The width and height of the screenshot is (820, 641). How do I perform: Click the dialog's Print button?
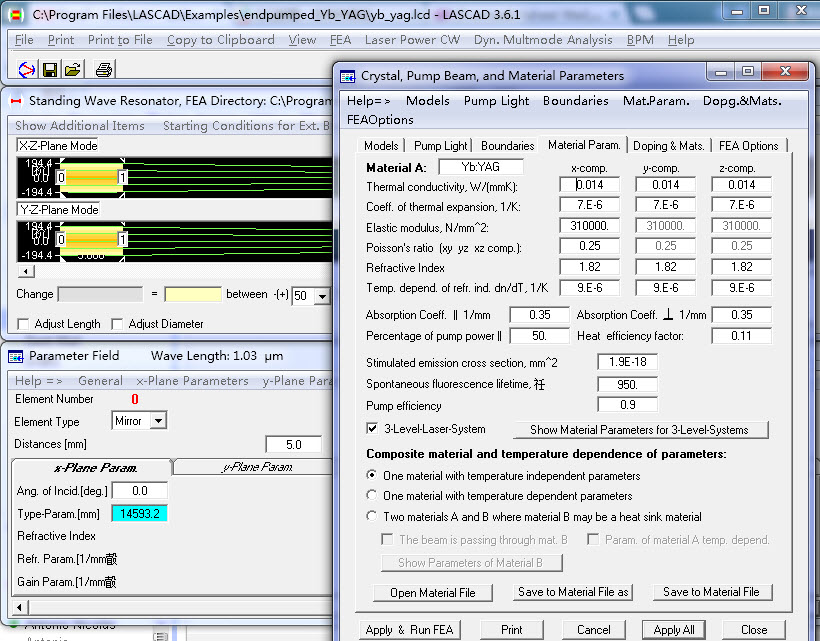click(x=511, y=630)
